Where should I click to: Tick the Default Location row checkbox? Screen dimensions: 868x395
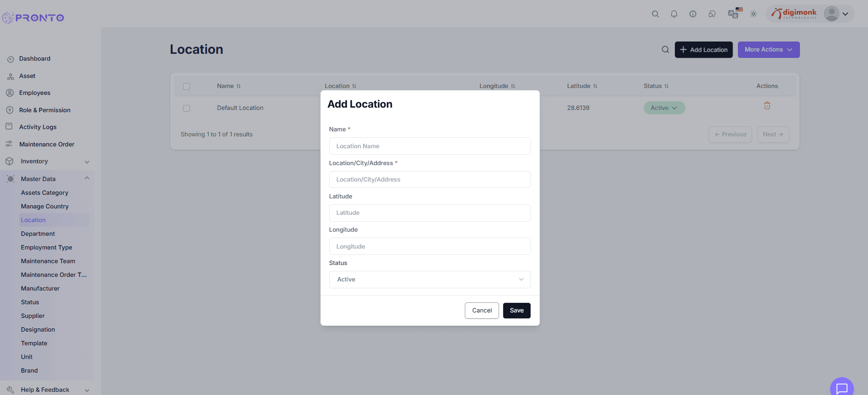pos(186,108)
